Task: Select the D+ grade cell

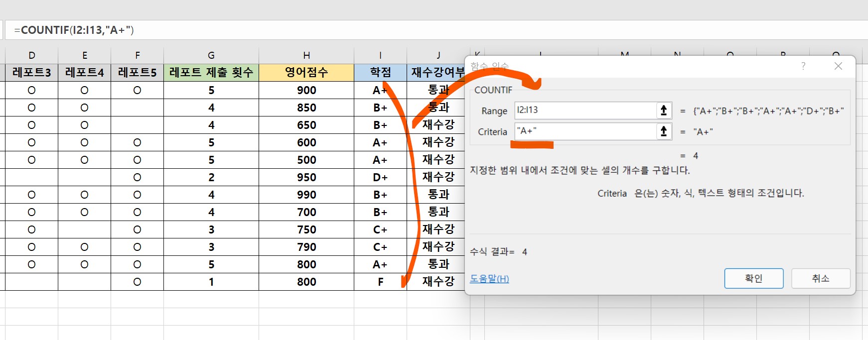Action: click(381, 177)
